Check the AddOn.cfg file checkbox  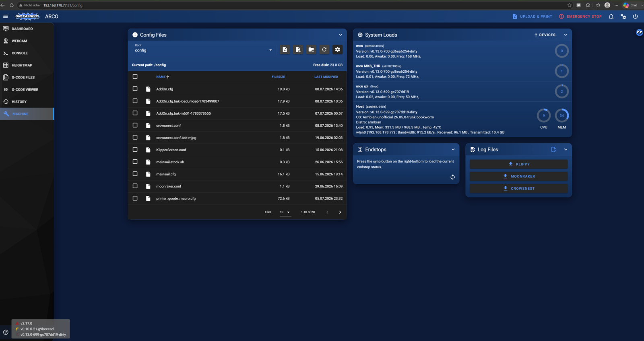tap(135, 89)
